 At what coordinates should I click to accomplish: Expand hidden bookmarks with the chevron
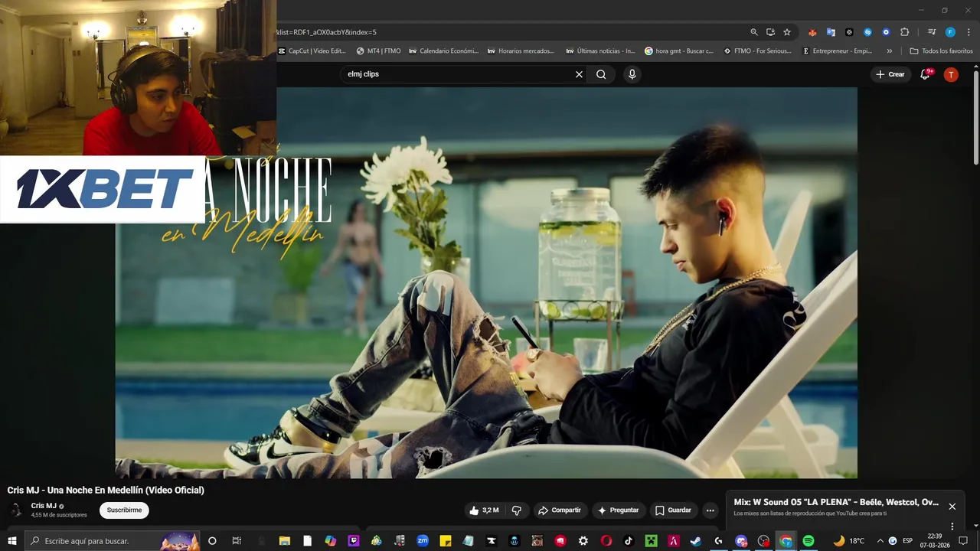(x=890, y=51)
